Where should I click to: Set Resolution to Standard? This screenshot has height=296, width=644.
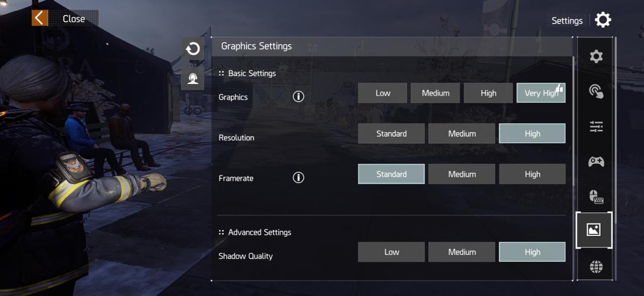coord(391,133)
